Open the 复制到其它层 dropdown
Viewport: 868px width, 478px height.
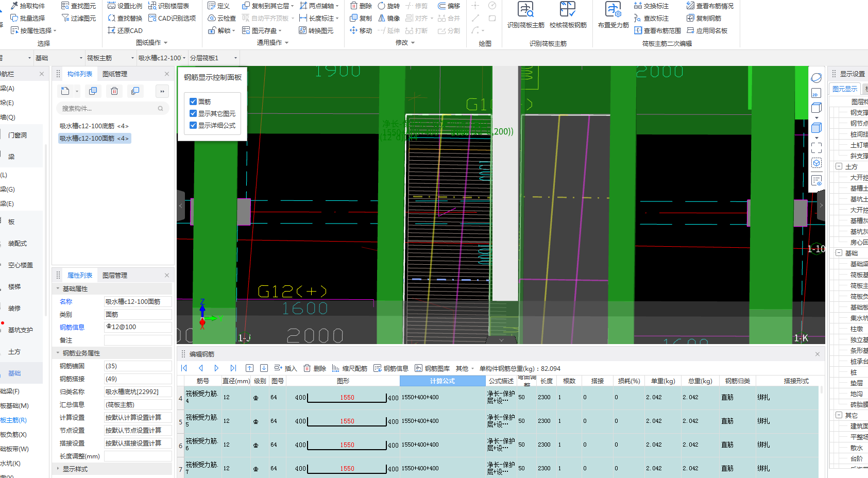[x=267, y=6]
